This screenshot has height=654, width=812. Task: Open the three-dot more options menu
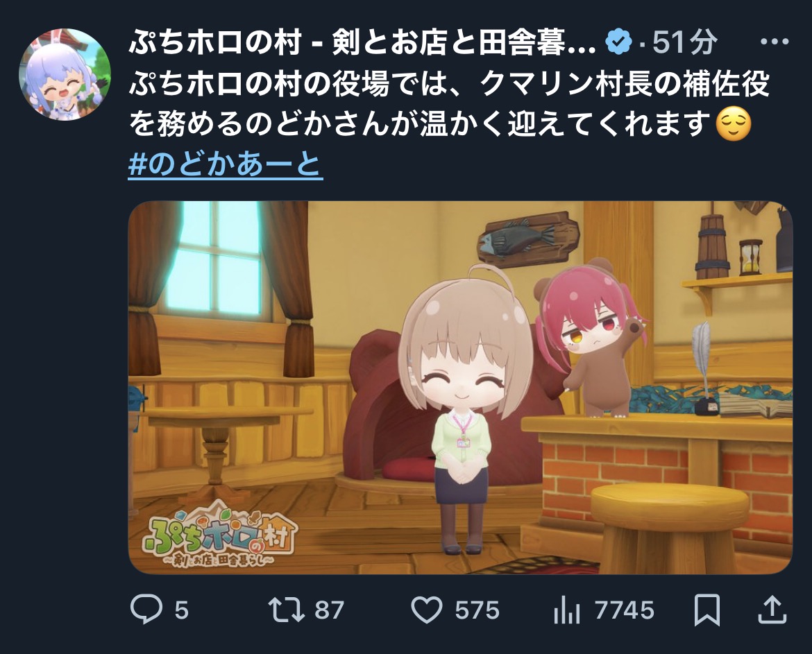coord(775,42)
